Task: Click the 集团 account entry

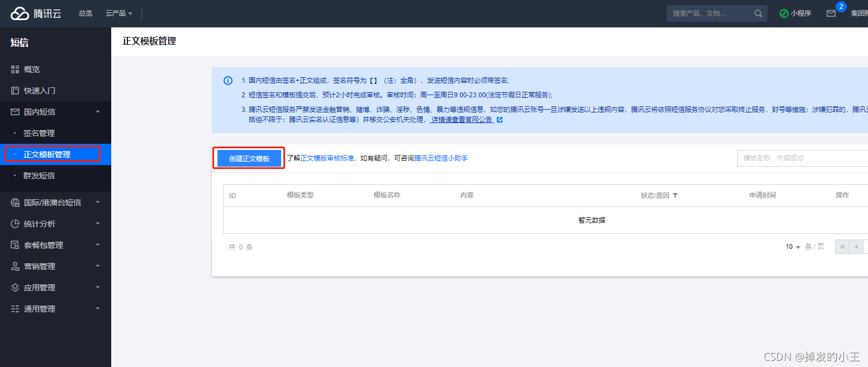Action: (859, 13)
